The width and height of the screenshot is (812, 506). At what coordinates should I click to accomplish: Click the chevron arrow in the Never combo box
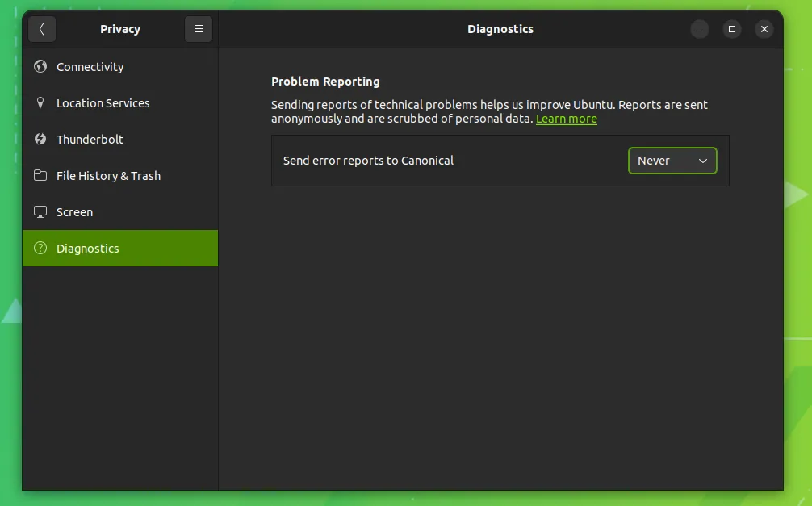702,161
